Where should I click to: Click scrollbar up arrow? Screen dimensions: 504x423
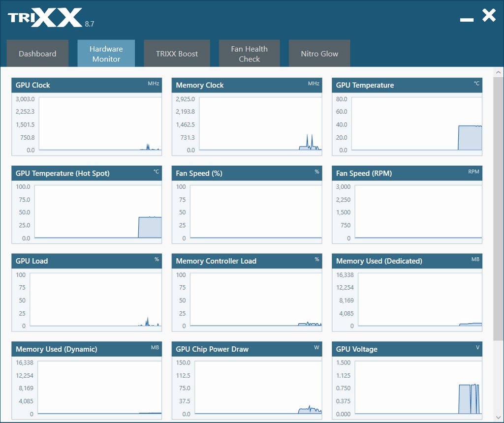pos(498,72)
